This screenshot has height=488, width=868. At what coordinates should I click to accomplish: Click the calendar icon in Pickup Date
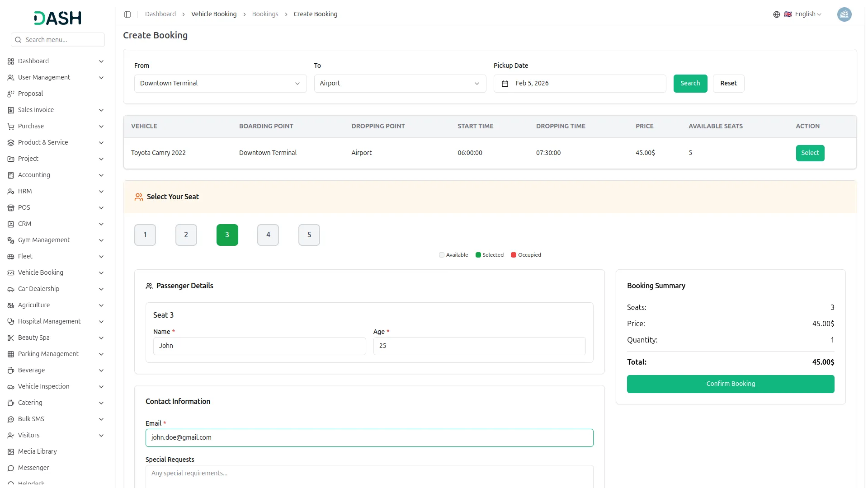pos(505,84)
